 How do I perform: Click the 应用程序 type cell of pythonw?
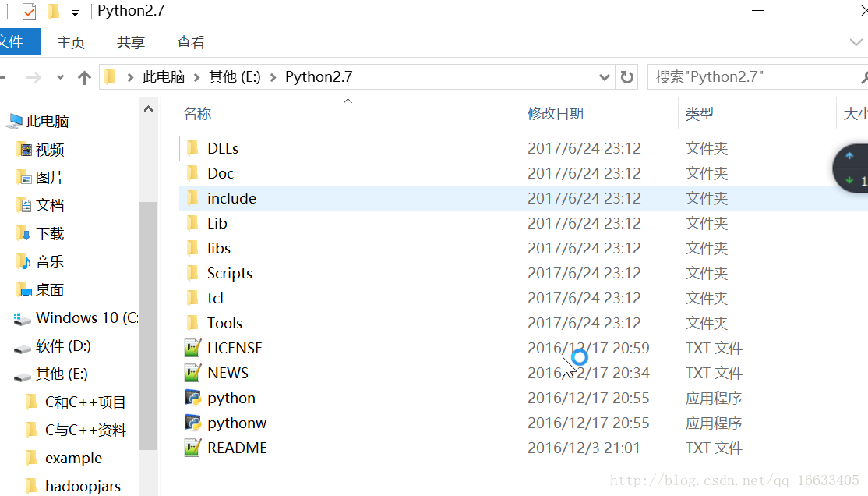(714, 423)
